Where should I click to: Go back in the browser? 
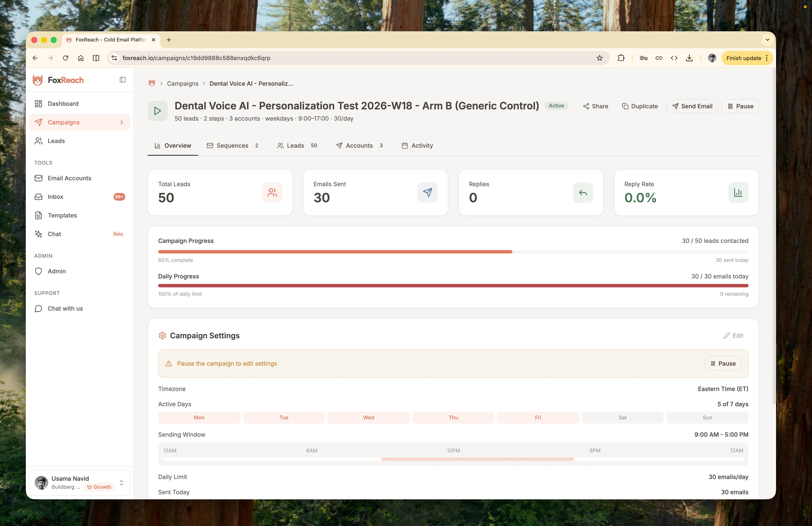(35, 58)
